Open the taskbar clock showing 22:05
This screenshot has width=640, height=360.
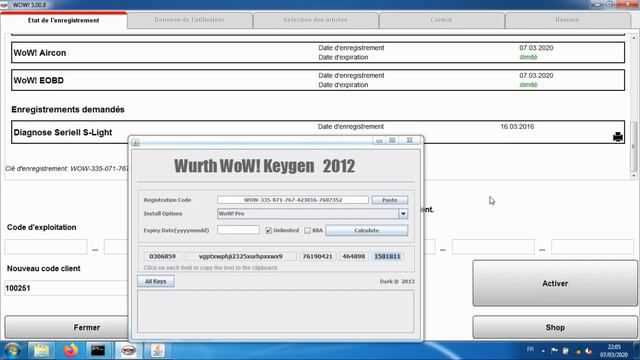614,351
